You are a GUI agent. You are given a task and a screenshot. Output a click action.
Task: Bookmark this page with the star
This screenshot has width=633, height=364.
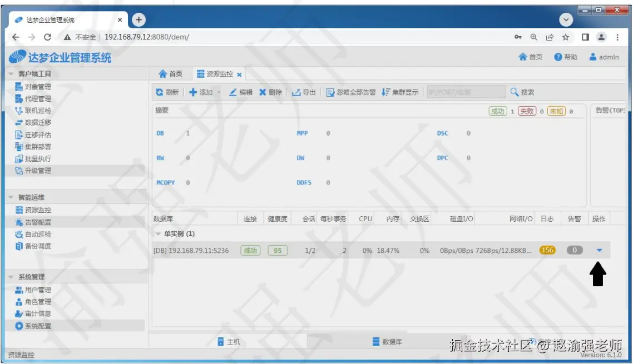[566, 37]
